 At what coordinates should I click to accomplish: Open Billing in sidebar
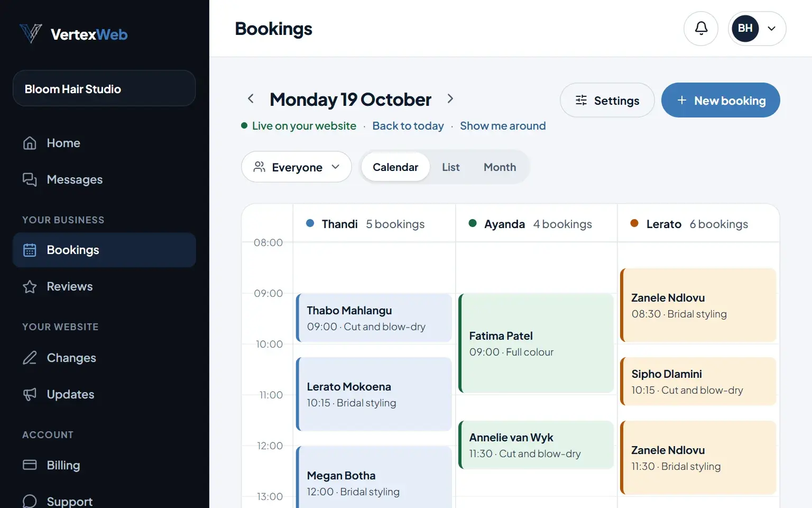coord(104,465)
